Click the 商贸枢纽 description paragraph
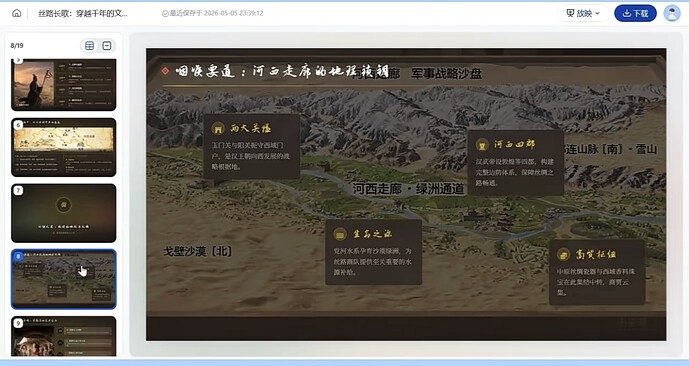Viewport: 689px width, 366px height. 595,282
